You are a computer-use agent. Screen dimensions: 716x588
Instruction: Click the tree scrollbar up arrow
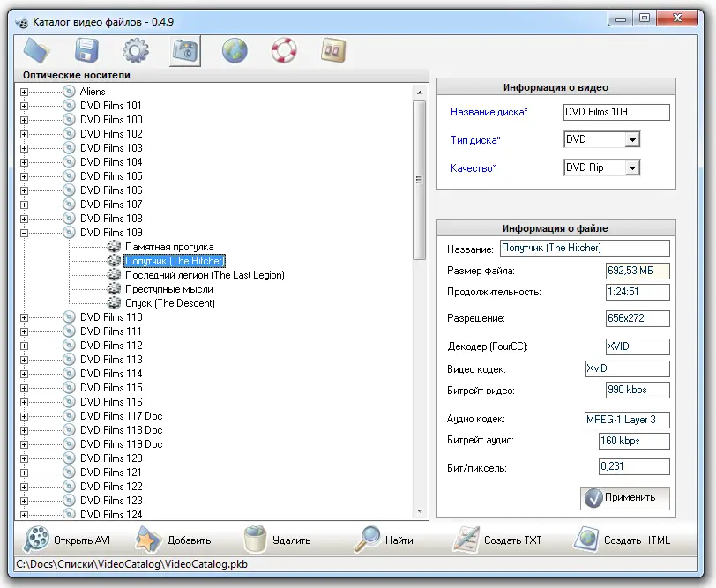[420, 93]
